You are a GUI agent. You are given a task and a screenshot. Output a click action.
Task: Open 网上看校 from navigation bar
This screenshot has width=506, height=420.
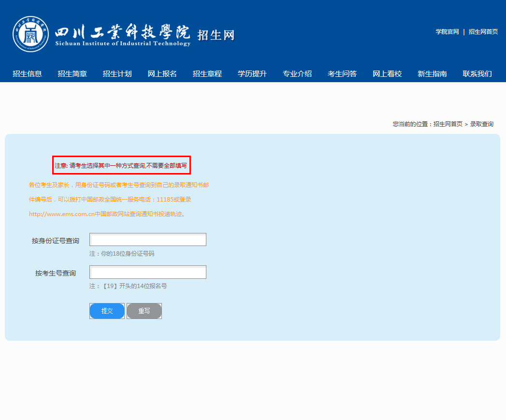point(387,74)
